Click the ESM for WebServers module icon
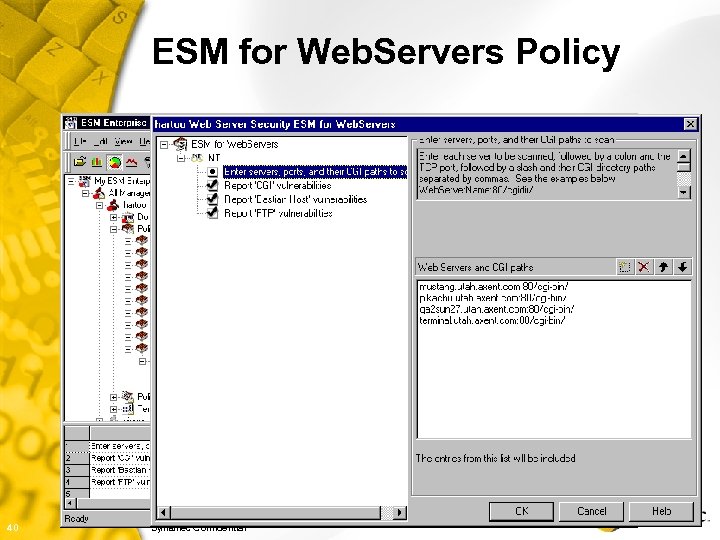 pos(180,144)
